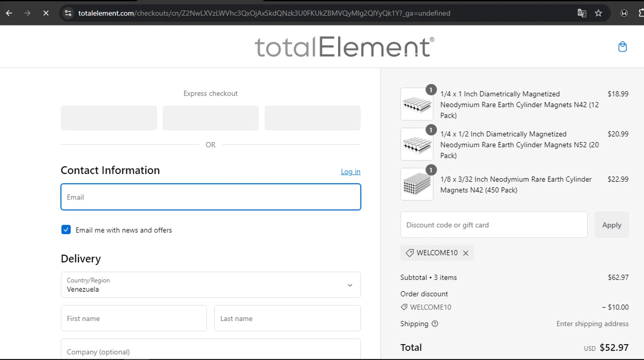
Task: Click the translate page icon
Action: [x=582, y=13]
